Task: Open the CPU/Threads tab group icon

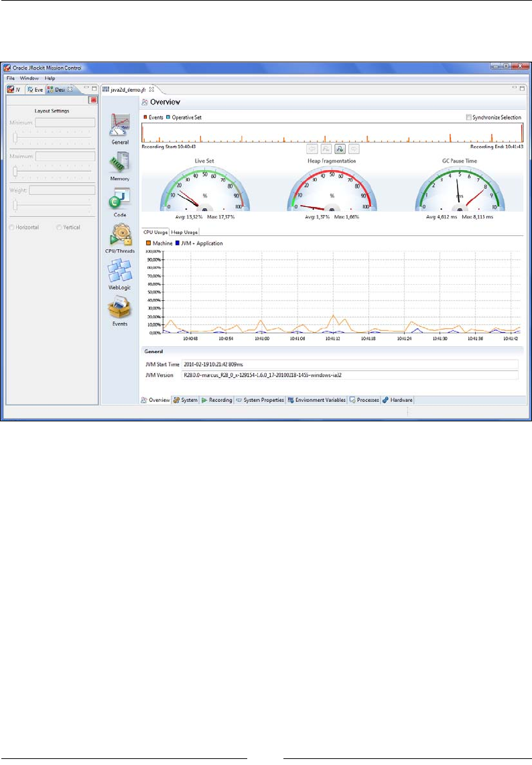Action: [x=120, y=235]
